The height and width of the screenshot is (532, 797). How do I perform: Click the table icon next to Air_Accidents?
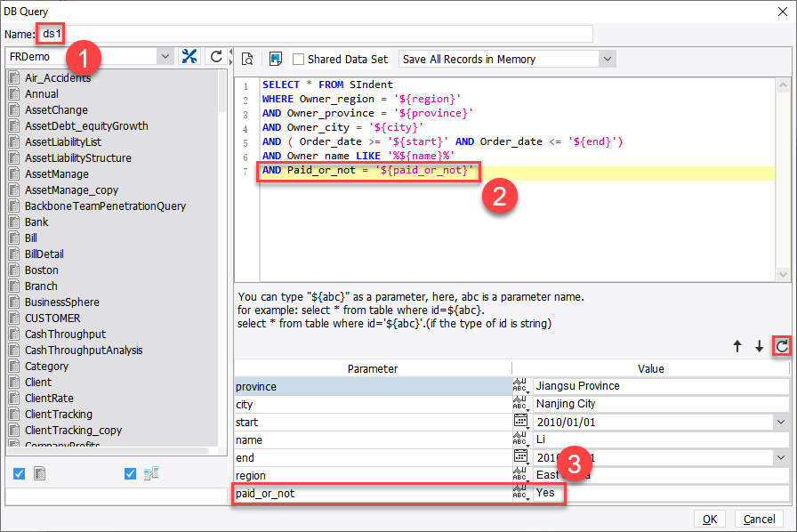[14, 77]
